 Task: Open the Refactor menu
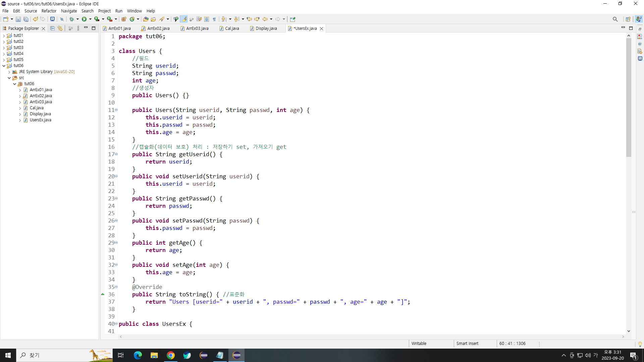click(x=49, y=11)
